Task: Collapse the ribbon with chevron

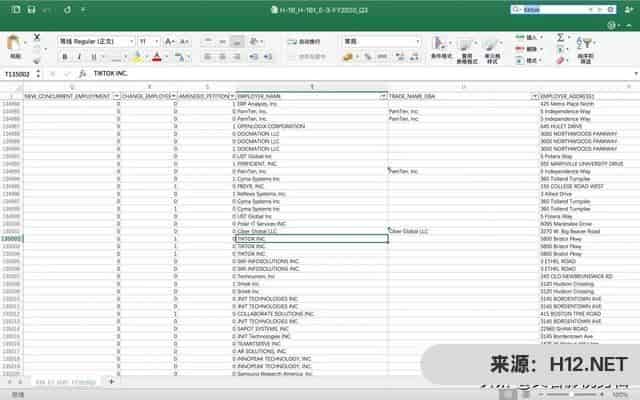Action: tap(629, 25)
